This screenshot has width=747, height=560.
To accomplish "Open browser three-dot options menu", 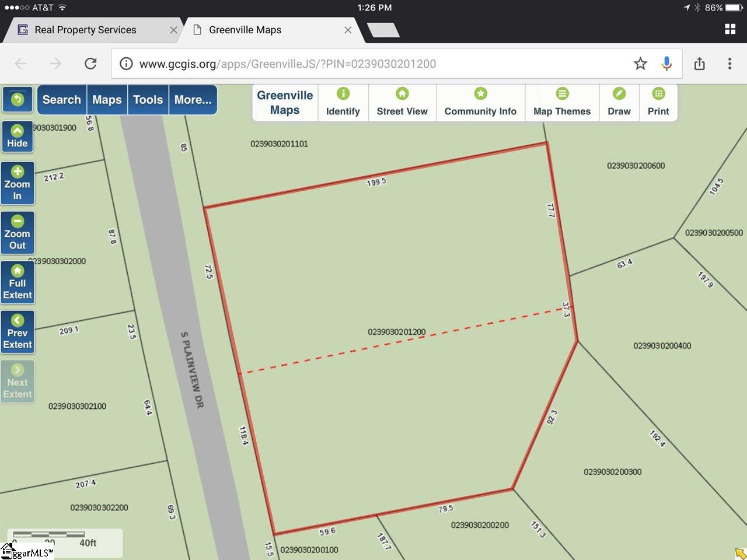I will (x=729, y=64).
